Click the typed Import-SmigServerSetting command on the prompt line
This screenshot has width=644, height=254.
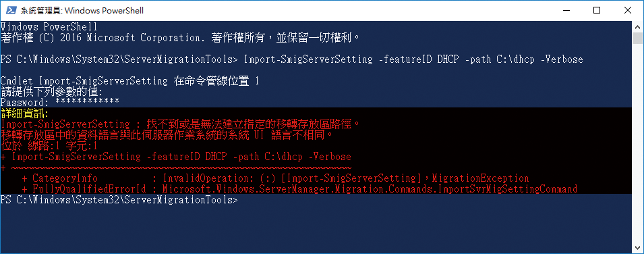413,59
